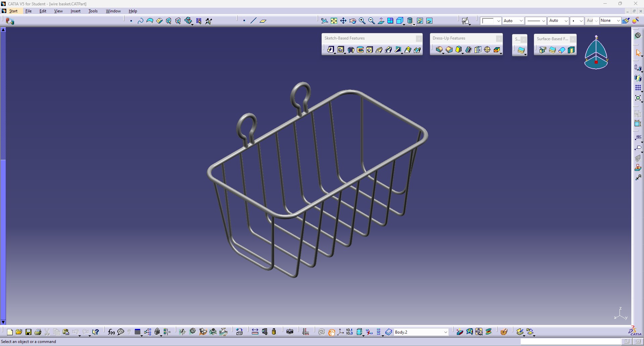
Task: Click the Zoom In magnifier icon
Action: pos(362,21)
